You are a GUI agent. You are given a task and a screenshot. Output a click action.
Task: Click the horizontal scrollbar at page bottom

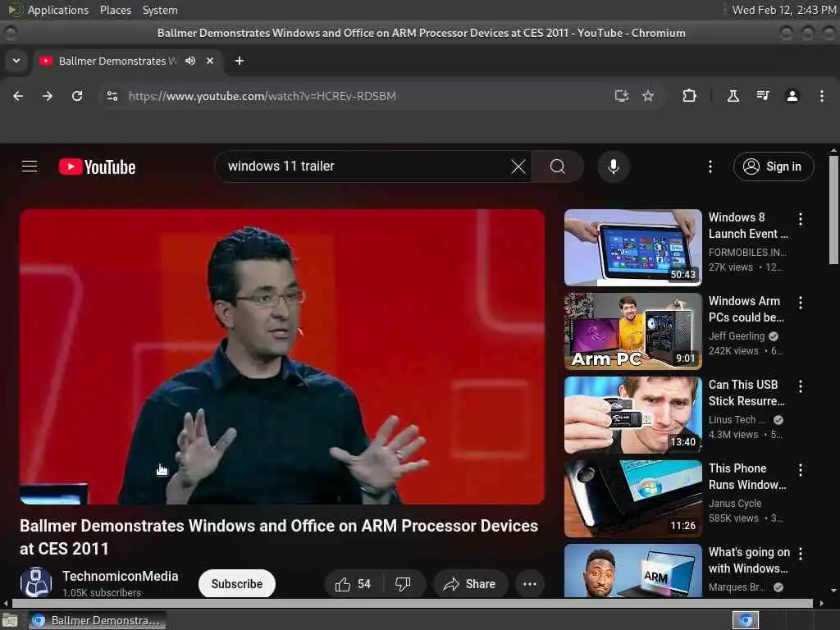[413, 603]
